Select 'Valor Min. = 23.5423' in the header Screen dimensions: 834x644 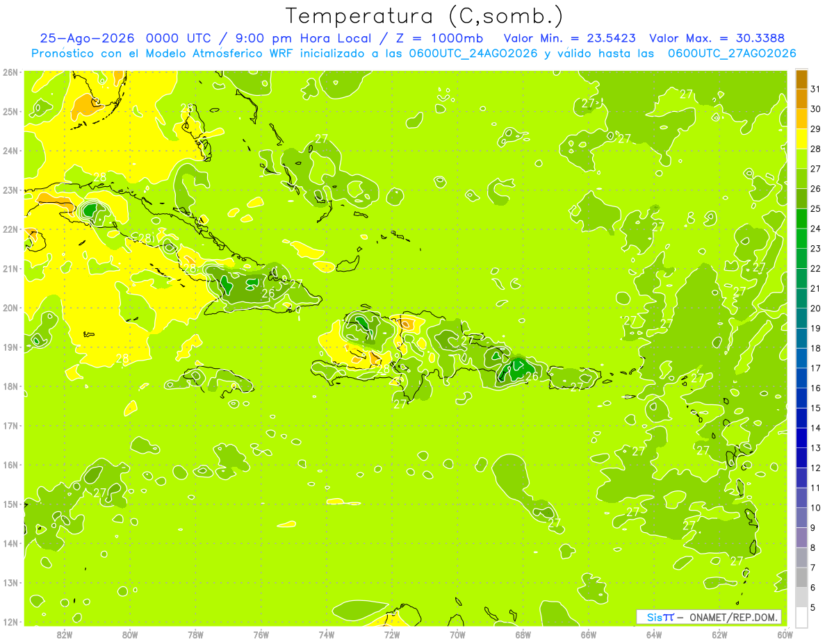pos(569,38)
